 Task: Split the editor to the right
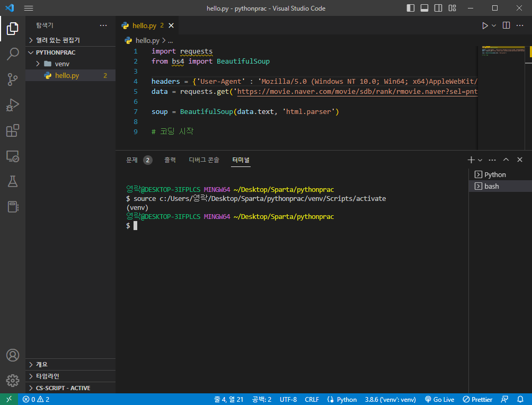point(506,25)
